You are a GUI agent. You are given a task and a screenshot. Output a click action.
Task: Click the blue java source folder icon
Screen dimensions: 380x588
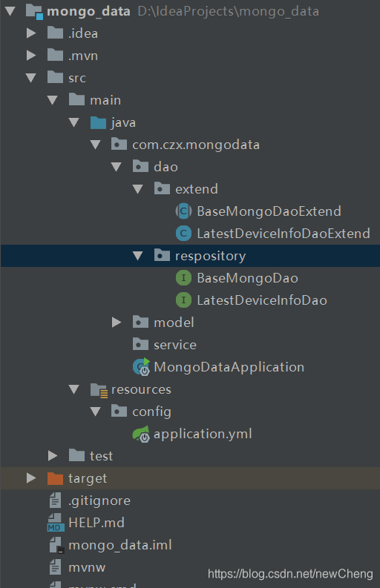pyautogui.click(x=99, y=122)
